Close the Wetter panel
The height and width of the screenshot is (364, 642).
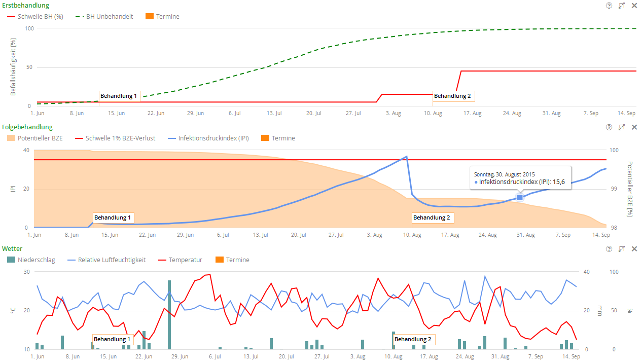click(634, 249)
